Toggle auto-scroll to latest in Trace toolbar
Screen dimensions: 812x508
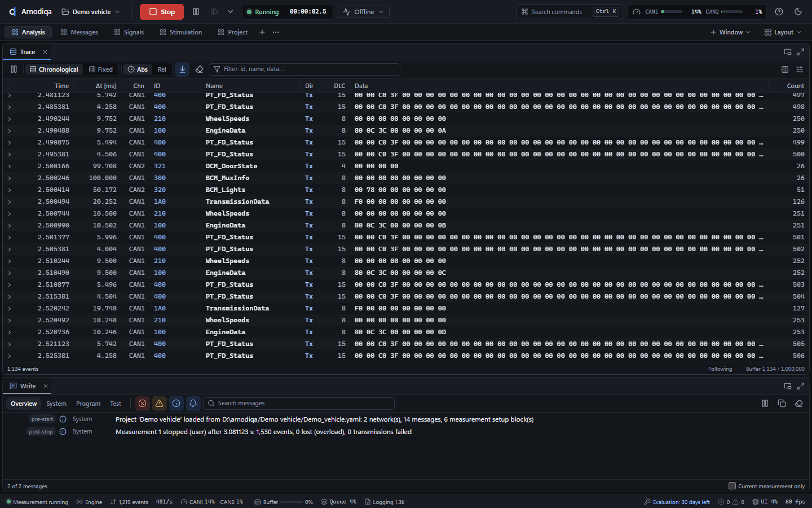(x=182, y=69)
